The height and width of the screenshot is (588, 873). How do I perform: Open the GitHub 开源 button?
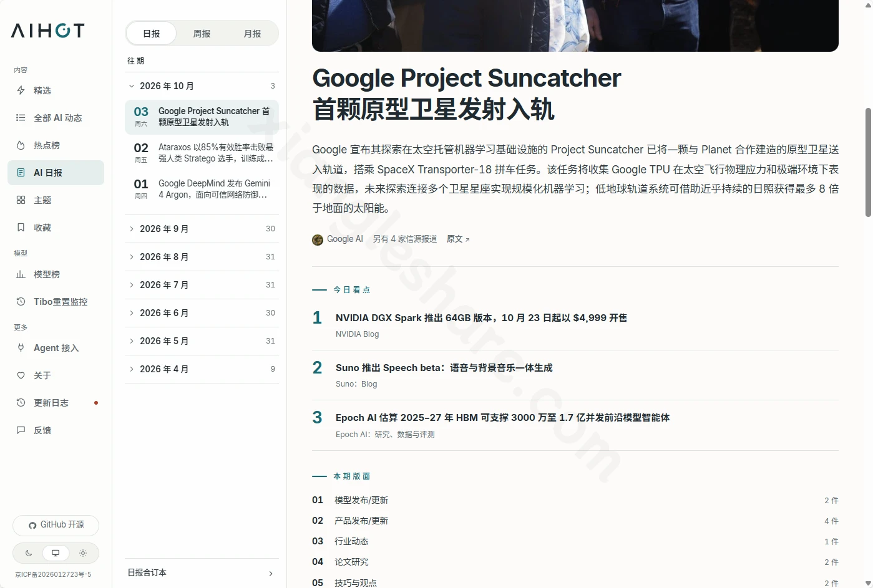coord(56,525)
